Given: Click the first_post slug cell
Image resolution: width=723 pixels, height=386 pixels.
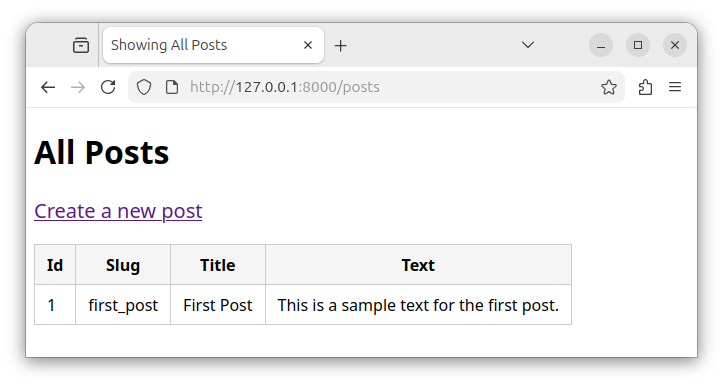Looking at the screenshot, I should pos(123,305).
